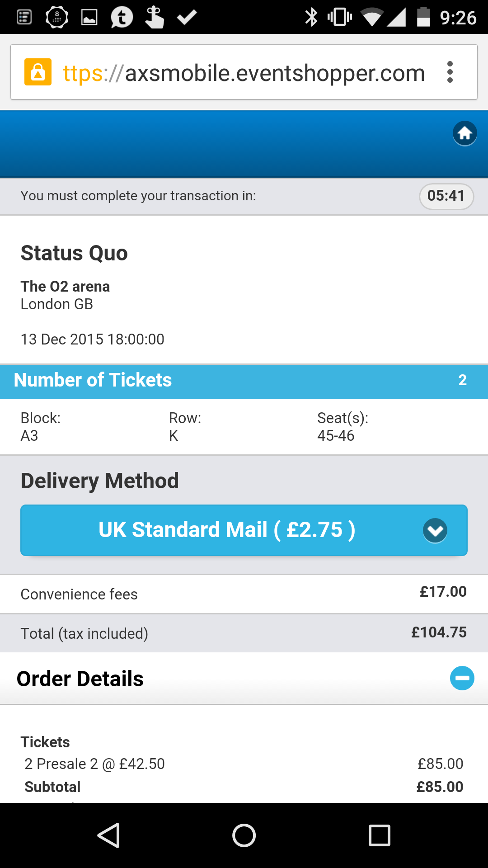
Task: Tap the Android back navigation arrow
Action: (110, 836)
